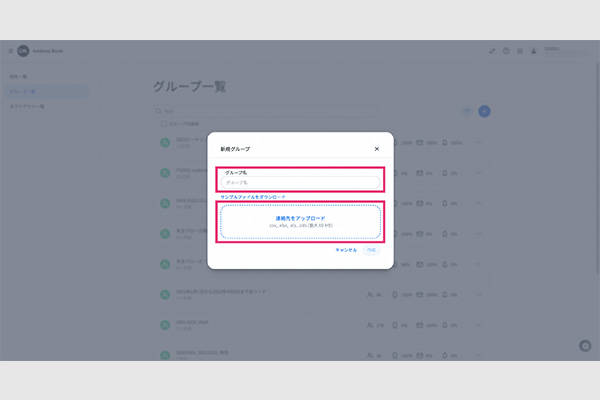
Task: Select the highlighted グループ一覧 sidebar item
Action: (x=47, y=91)
